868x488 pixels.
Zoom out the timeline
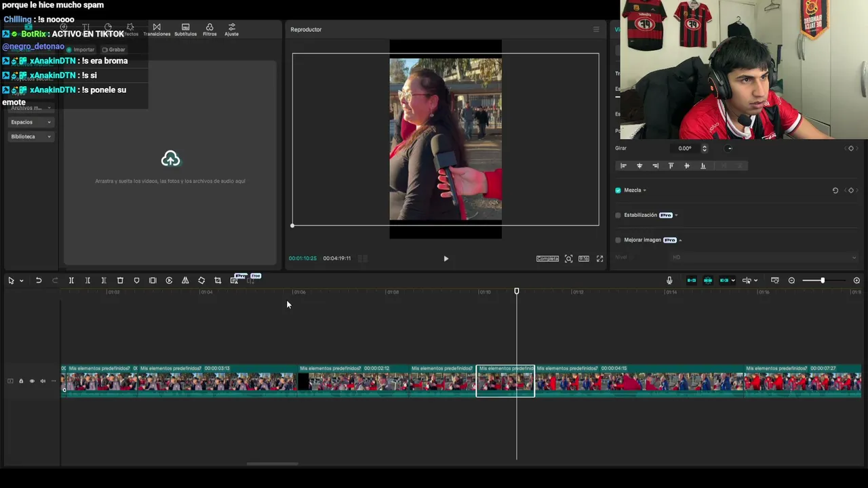coord(791,281)
